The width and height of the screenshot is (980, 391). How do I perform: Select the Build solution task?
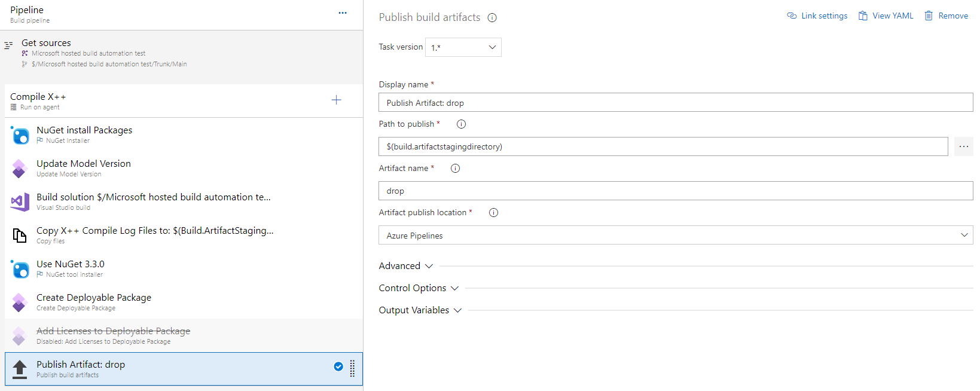[x=184, y=201]
